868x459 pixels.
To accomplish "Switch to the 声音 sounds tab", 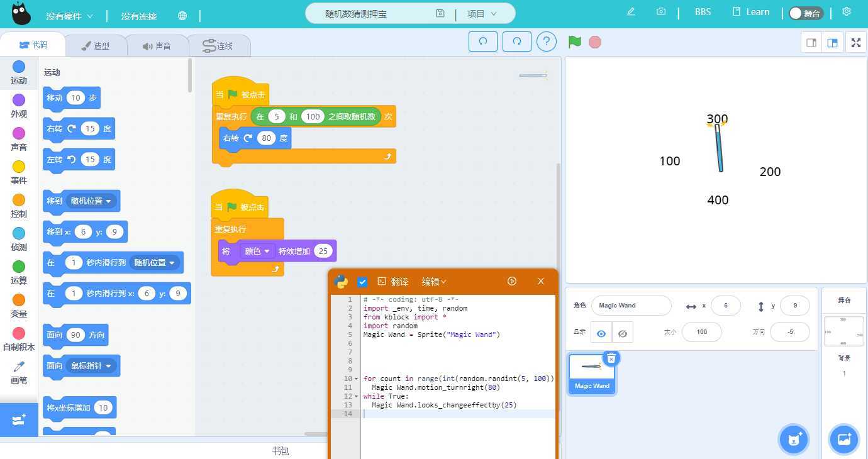I will [x=157, y=46].
